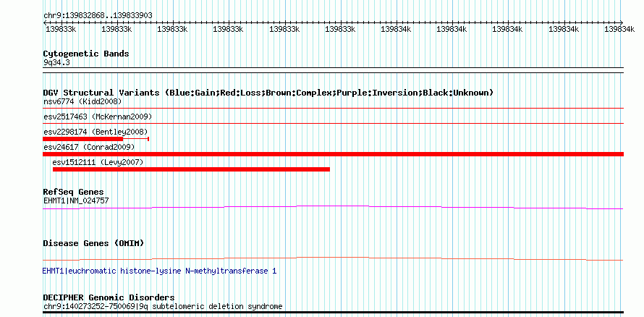
Task: Select the DECIPHER Genomic Disorders track title
Action: (109, 297)
